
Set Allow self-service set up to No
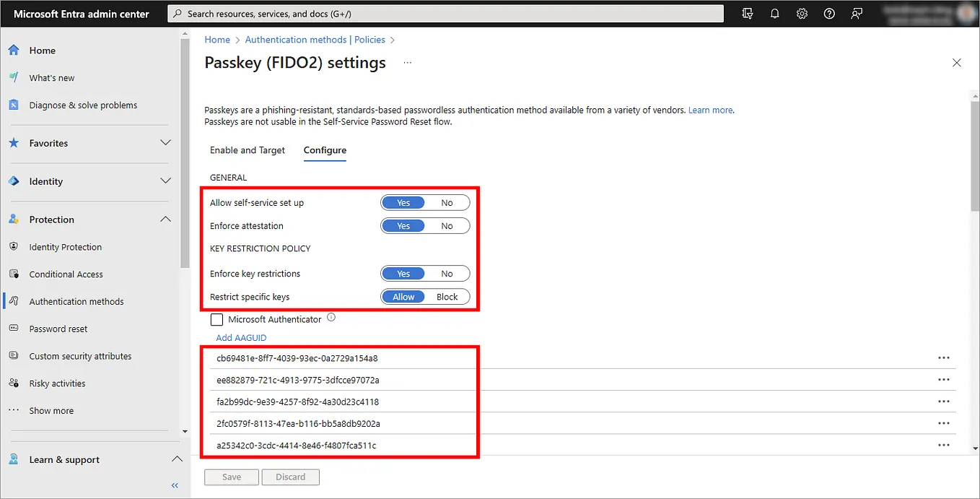447,202
